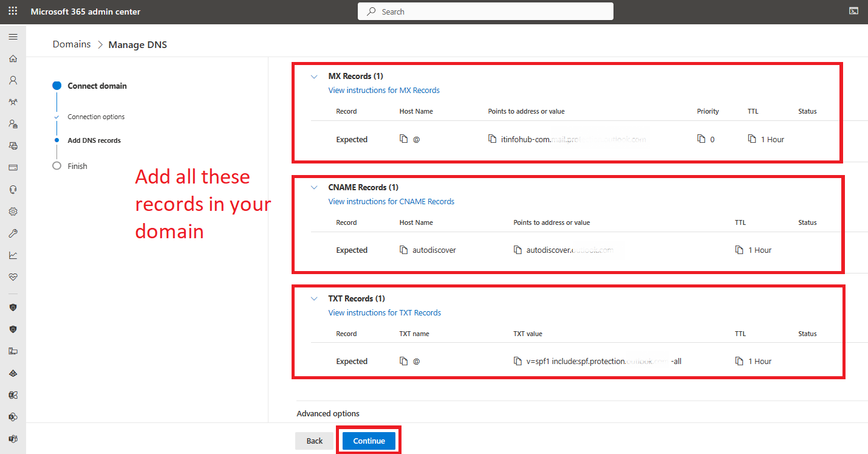Focus the Search box in header
This screenshot has height=454, width=868.
485,12
